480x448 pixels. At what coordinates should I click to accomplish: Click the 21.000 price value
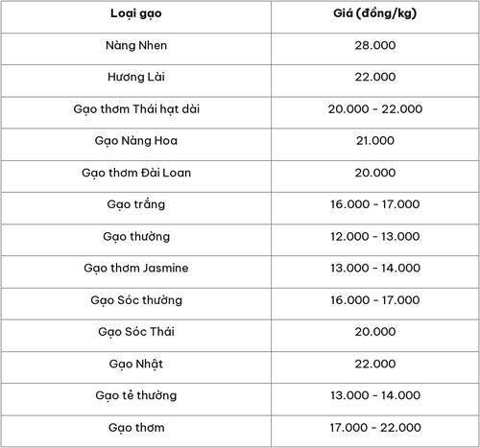coord(375,141)
